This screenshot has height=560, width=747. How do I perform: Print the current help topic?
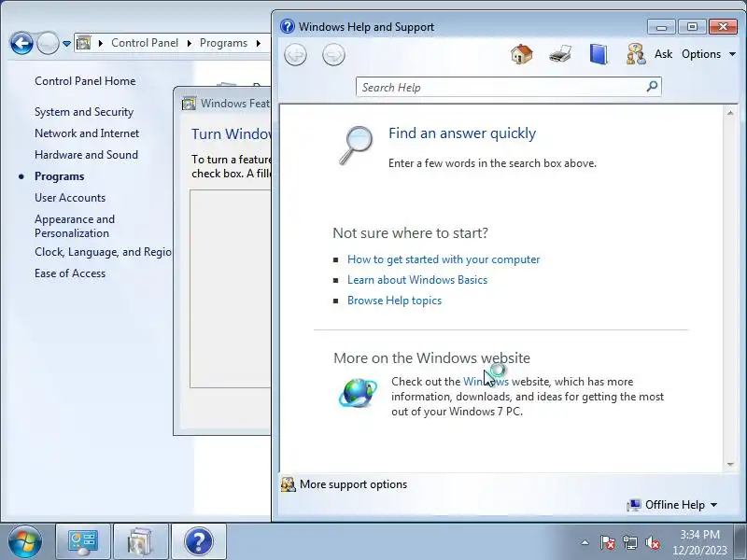tap(559, 54)
